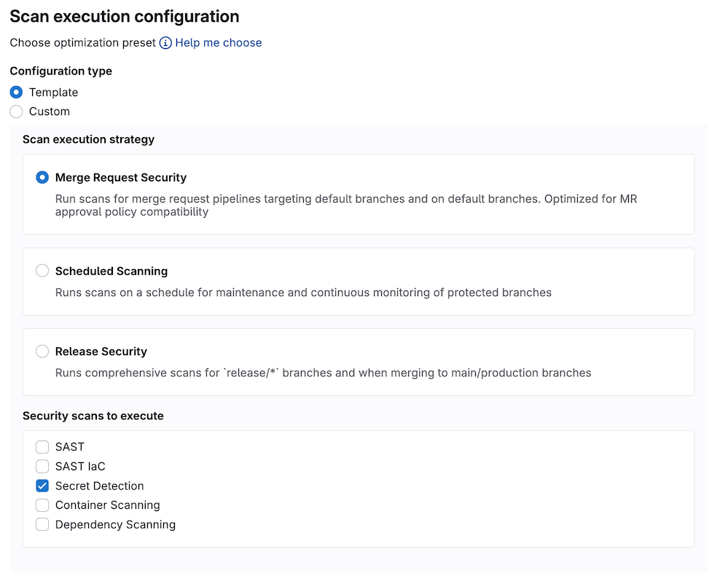Click the info icon next to optimization preset
728x576 pixels.
[x=165, y=42]
